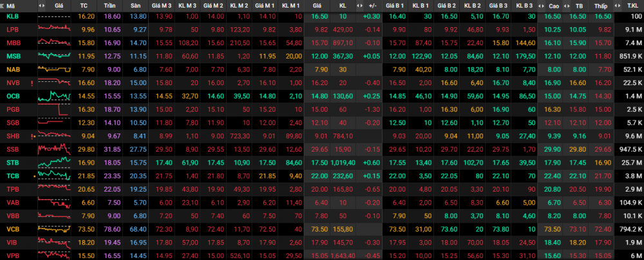Select the VBB stock code
The image size is (644, 260).
pyautogui.click(x=13, y=216)
